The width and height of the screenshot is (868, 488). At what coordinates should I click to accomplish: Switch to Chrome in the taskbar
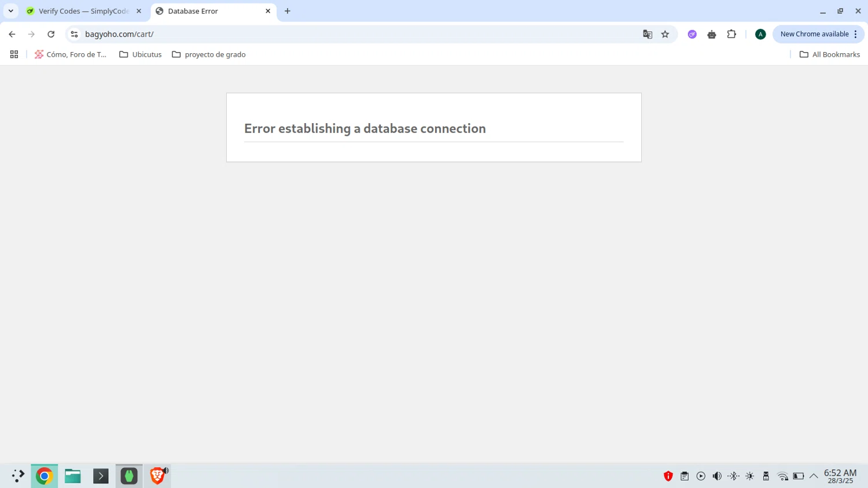(44, 476)
